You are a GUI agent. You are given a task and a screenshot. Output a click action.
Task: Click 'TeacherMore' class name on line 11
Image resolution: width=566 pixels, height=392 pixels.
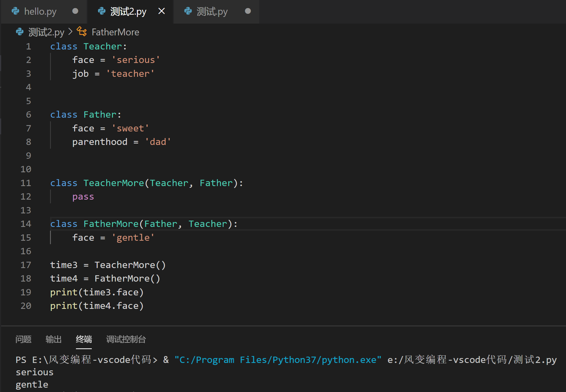(114, 183)
